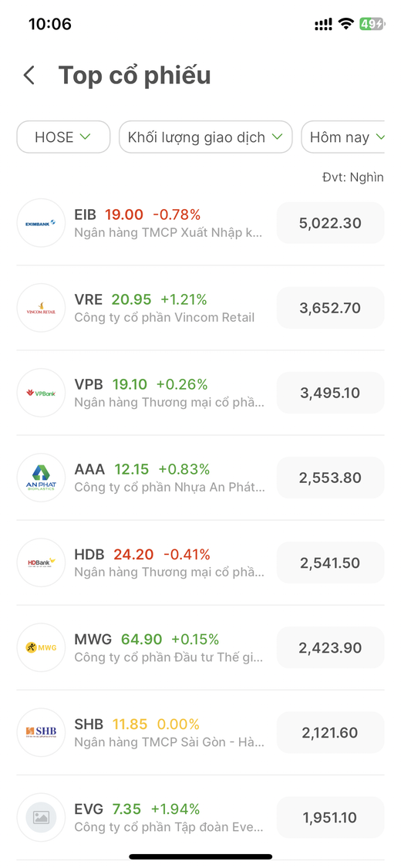Image resolution: width=401 pixels, height=868 pixels.
Task: Open the Eximbank logo icon
Action: [41, 223]
